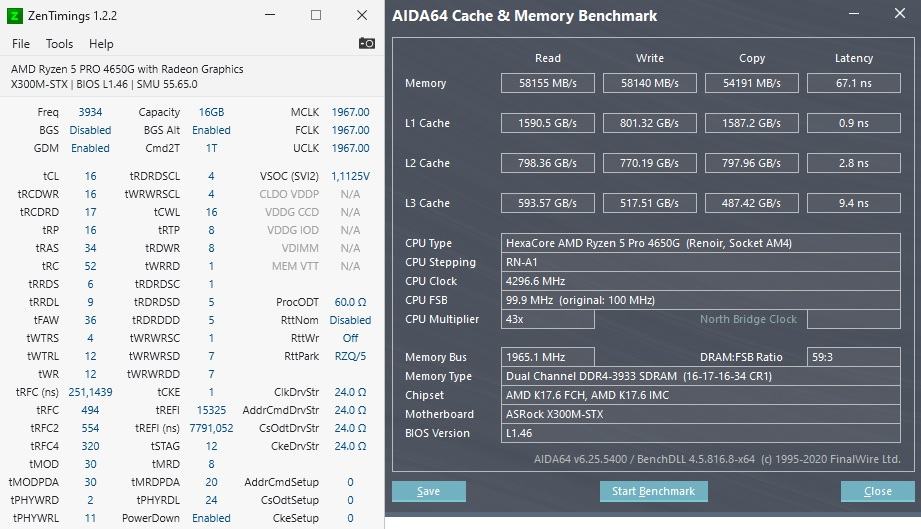The height and width of the screenshot is (529, 921).
Task: Click the CPU Multiplier field 43x
Action: click(x=547, y=319)
